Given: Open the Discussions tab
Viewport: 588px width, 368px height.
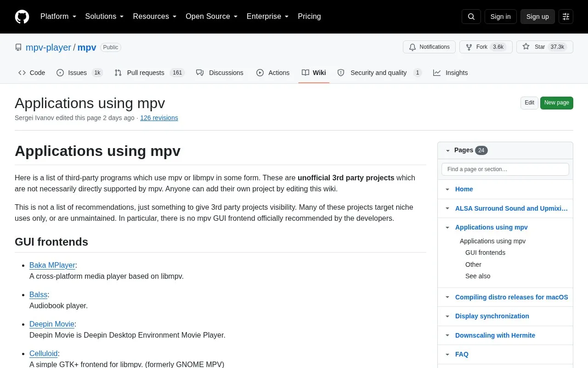Looking at the screenshot, I should pos(220,73).
